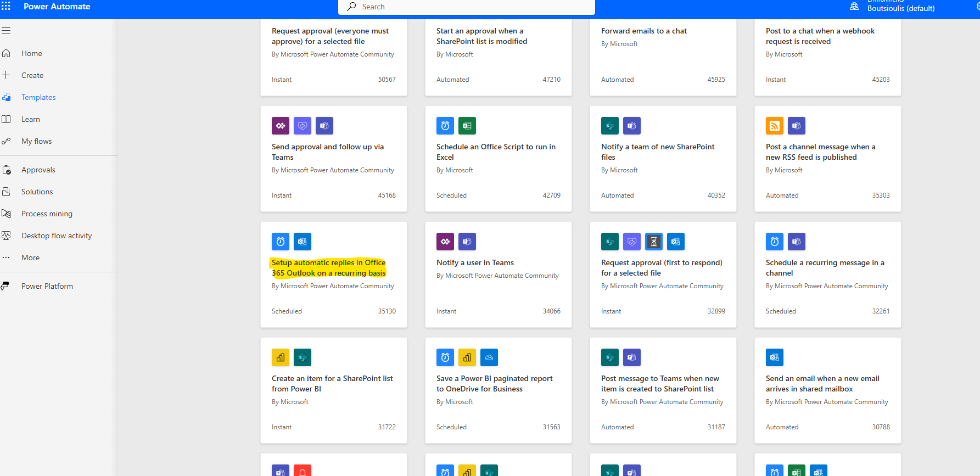Click the Solutions sidebar icon
The height and width of the screenshot is (476, 980).
click(6, 192)
